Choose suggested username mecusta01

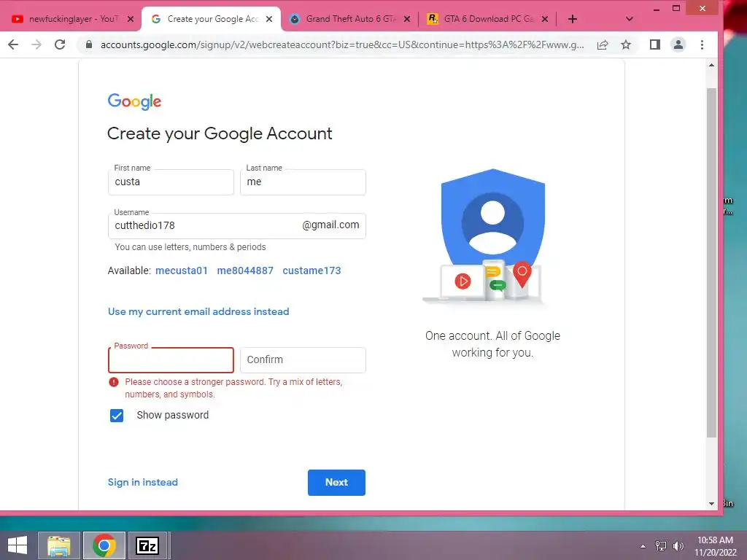(x=182, y=271)
